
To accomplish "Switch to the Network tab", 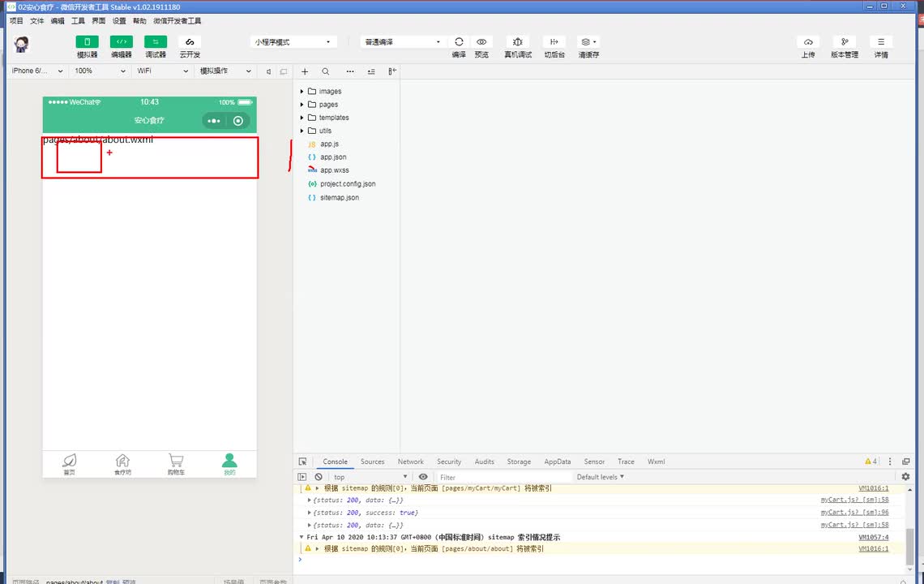I will pos(411,462).
